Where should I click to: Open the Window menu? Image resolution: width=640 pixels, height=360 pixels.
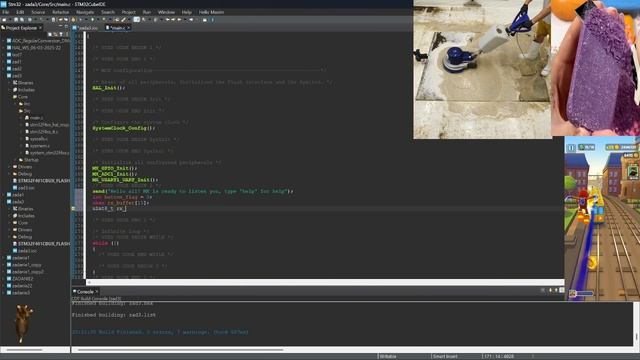coord(166,12)
